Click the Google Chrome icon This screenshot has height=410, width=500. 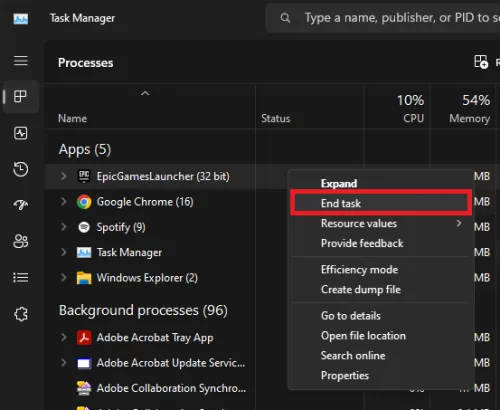pos(84,202)
